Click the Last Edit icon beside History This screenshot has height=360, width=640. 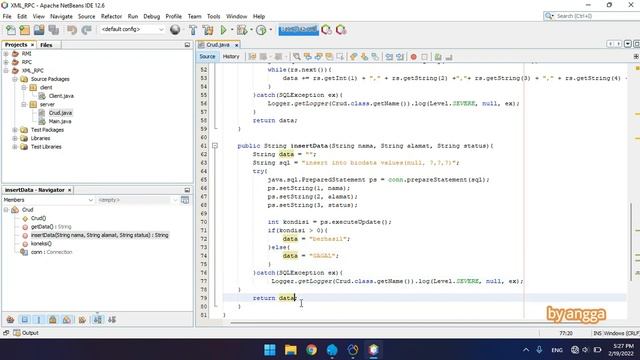(252, 57)
